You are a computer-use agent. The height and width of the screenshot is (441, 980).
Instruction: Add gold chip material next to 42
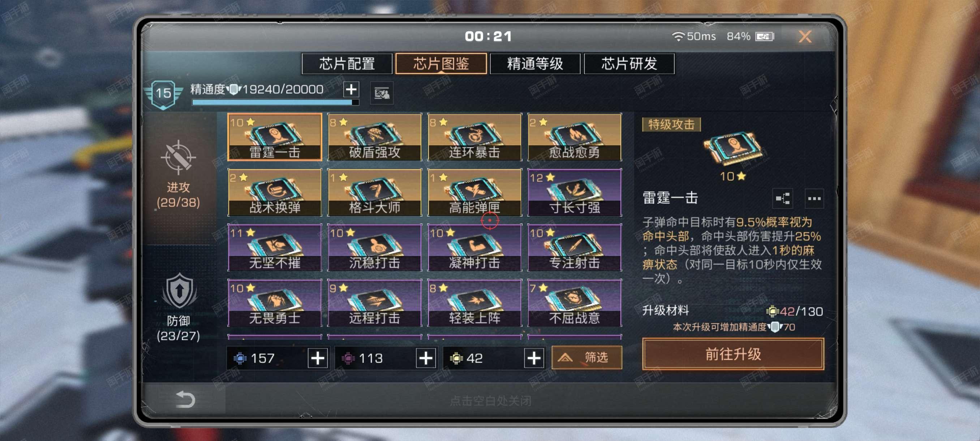click(x=534, y=358)
